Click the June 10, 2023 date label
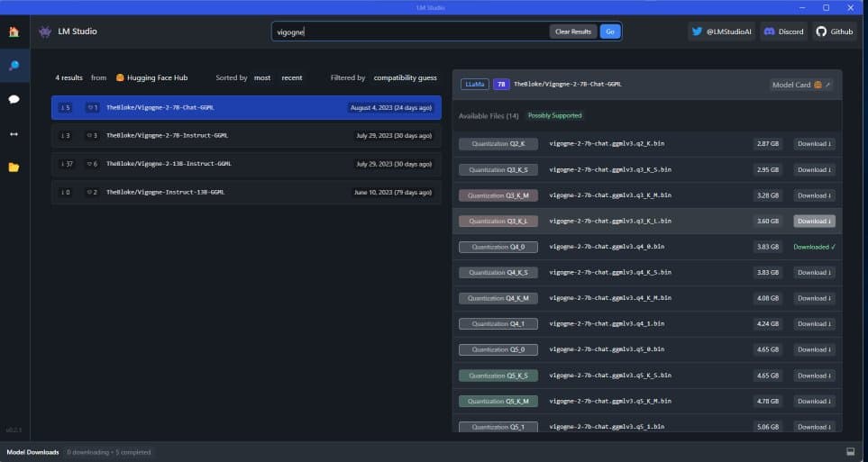 click(392, 193)
